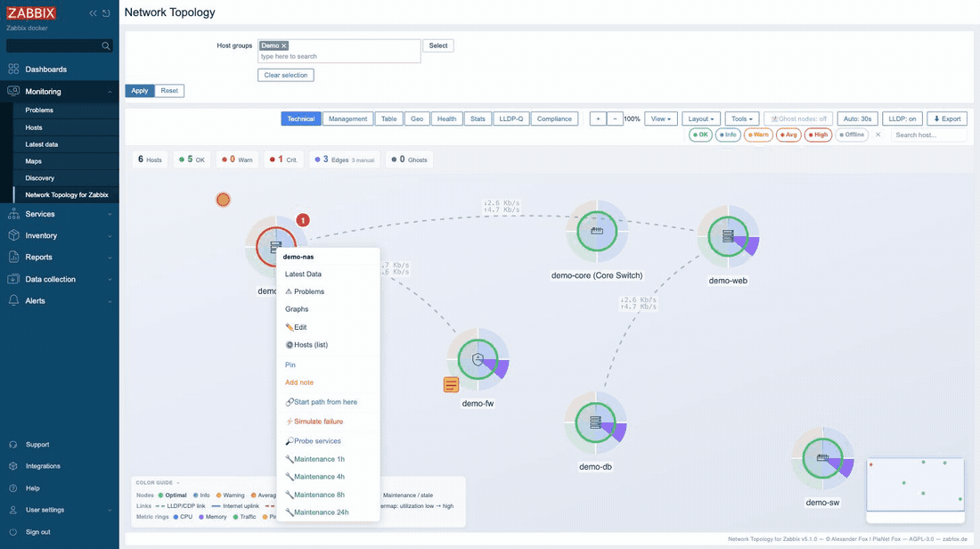Image resolution: width=980 pixels, height=549 pixels.
Task: Click the Zabbix logo
Action: tap(31, 13)
